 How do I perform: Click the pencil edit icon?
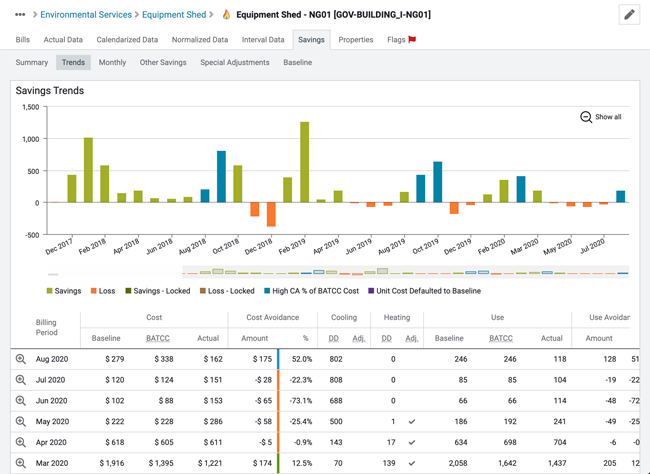[x=629, y=15]
